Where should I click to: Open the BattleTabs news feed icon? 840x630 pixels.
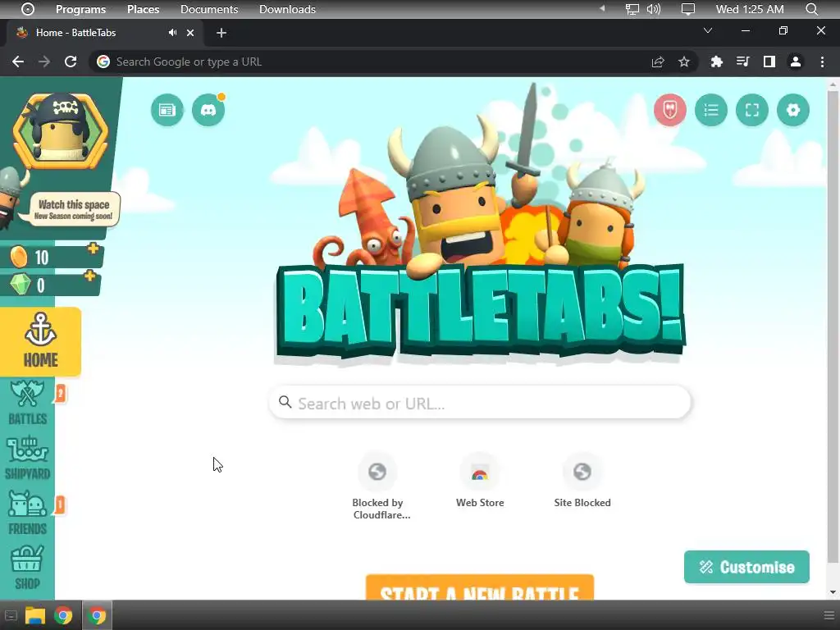(167, 111)
